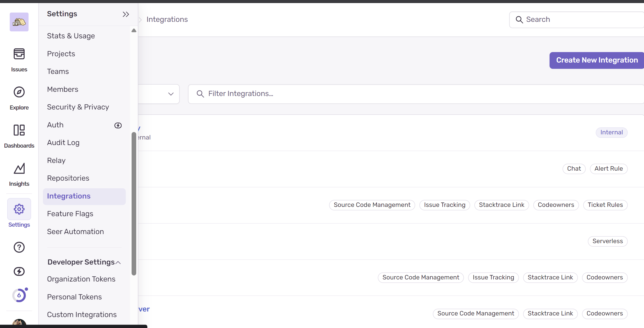Open Custom Integrations link

pyautogui.click(x=82, y=314)
